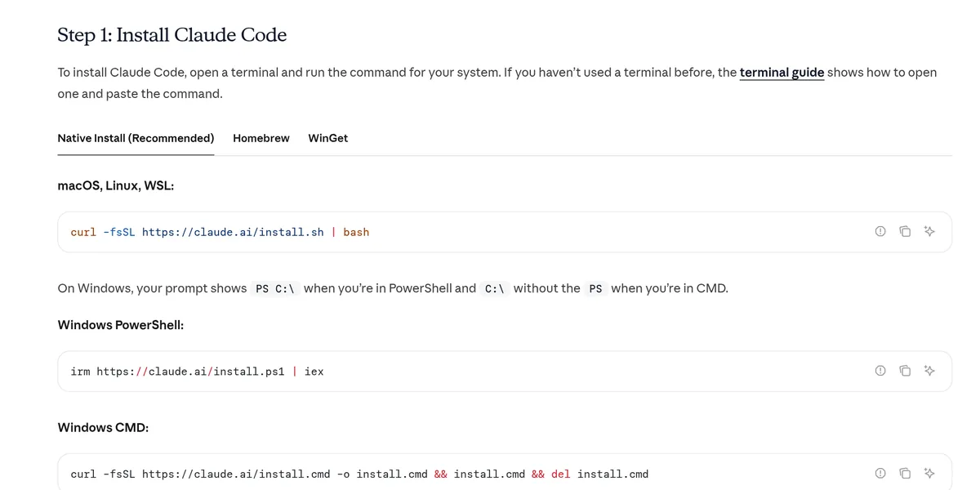The image size is (980, 490).
Task: Click the info icon on the PowerShell irm command
Action: click(x=880, y=371)
